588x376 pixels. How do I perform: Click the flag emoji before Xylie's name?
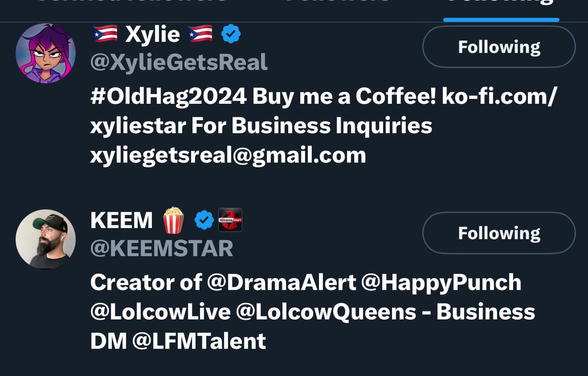click(x=105, y=34)
